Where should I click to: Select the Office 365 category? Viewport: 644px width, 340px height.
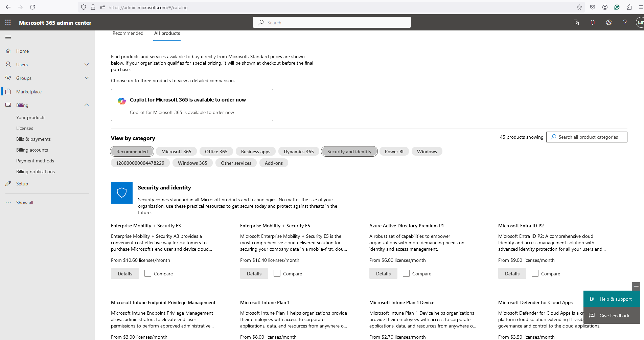[216, 152]
